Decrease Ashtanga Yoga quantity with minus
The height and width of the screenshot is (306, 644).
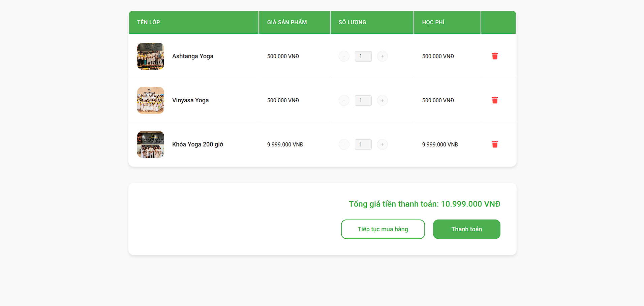(344, 56)
